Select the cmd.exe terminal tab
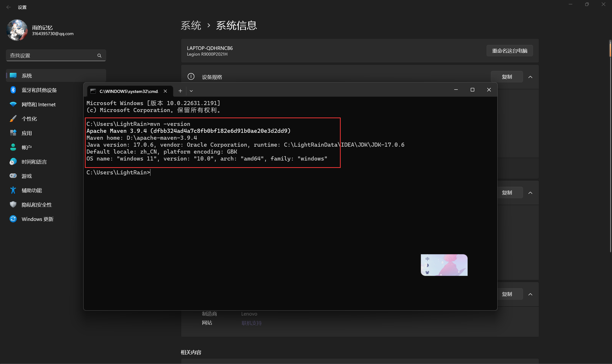This screenshot has height=364, width=612. 129,91
